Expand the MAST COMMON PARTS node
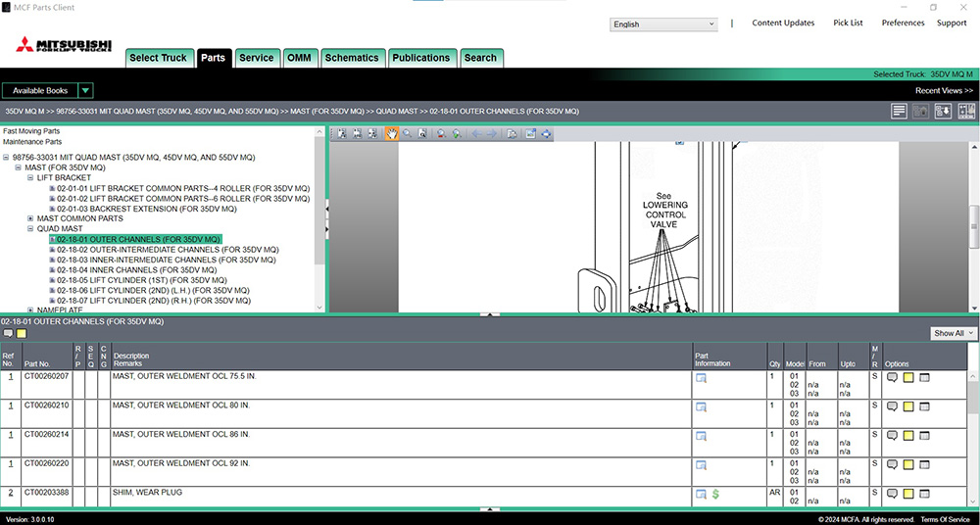Image resolution: width=980 pixels, height=525 pixels. pyautogui.click(x=30, y=218)
